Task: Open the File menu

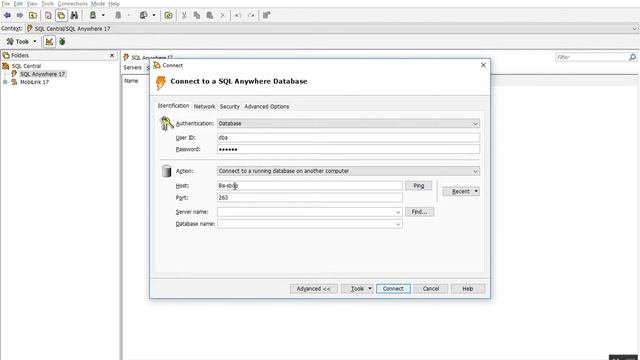Action: coord(6,4)
